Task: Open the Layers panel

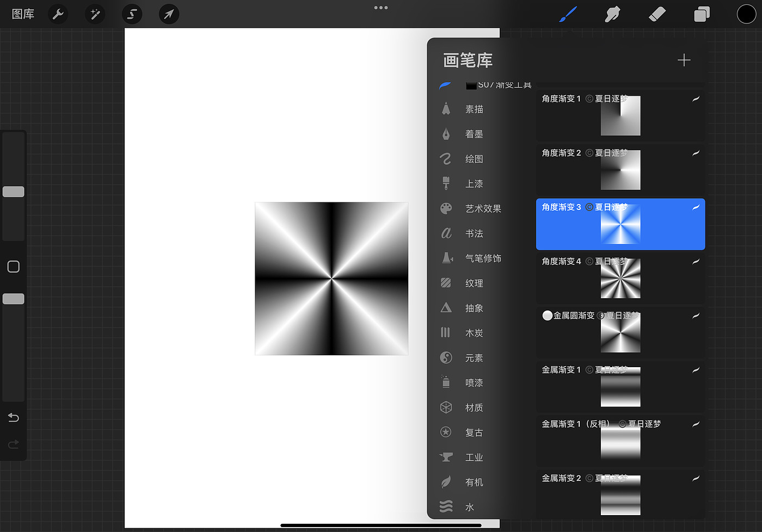Action: point(702,14)
